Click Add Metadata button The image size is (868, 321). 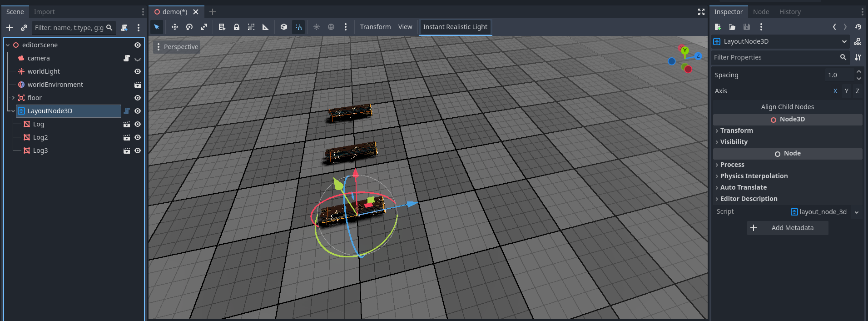[x=788, y=228]
